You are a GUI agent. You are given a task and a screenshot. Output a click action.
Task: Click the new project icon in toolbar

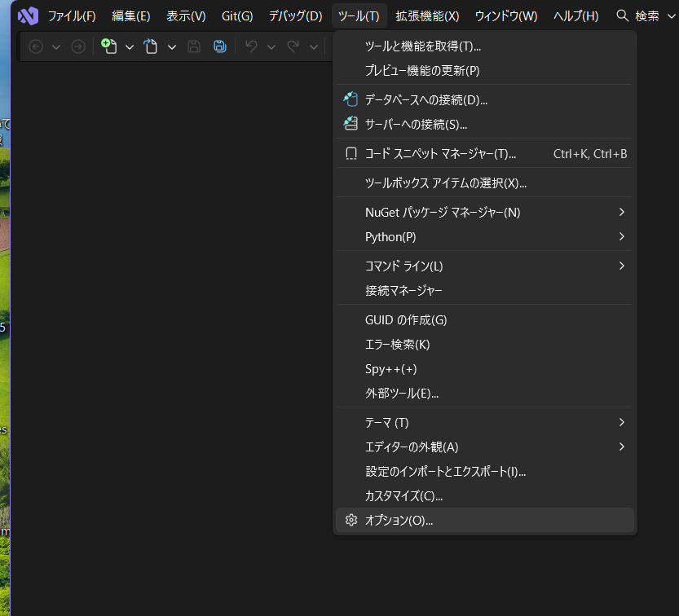pos(108,46)
